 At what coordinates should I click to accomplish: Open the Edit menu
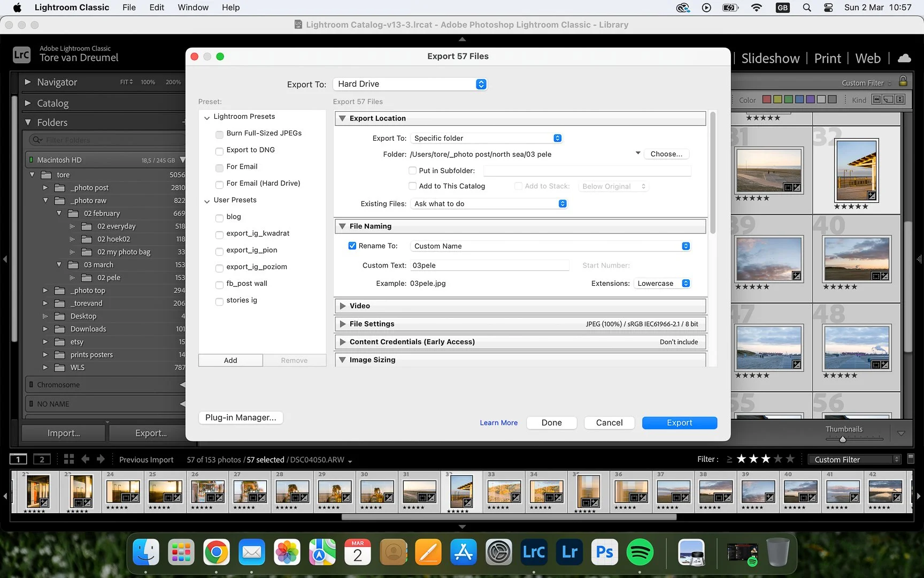pyautogui.click(x=157, y=7)
